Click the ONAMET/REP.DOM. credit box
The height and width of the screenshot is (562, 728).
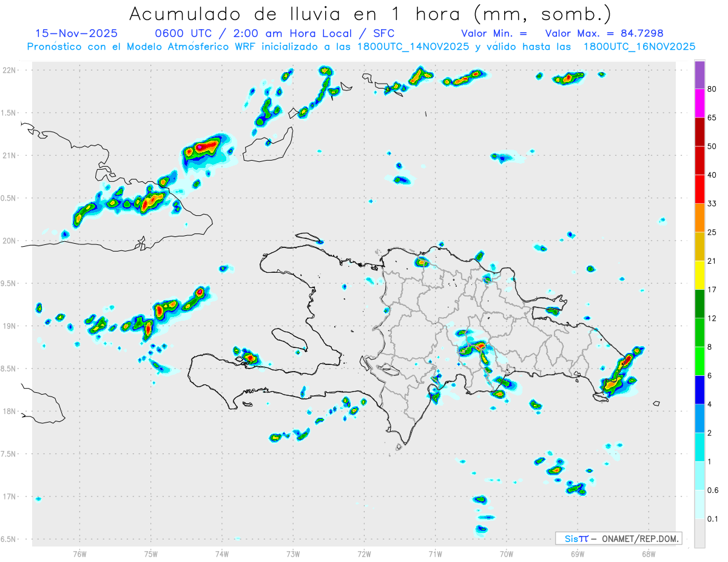(x=619, y=538)
